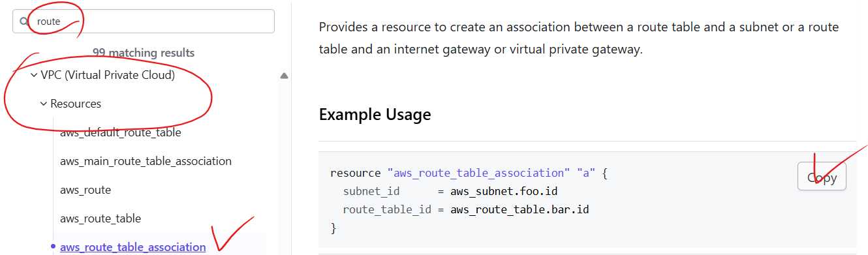This screenshot has width=868, height=255.
Task: Open the aws_route_table resource page
Action: coord(101,218)
